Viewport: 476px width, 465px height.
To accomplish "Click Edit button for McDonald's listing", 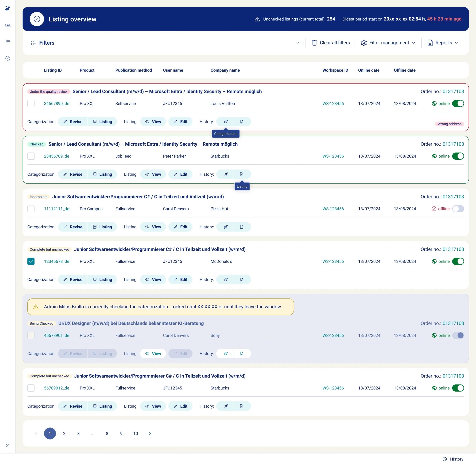I will tap(180, 279).
